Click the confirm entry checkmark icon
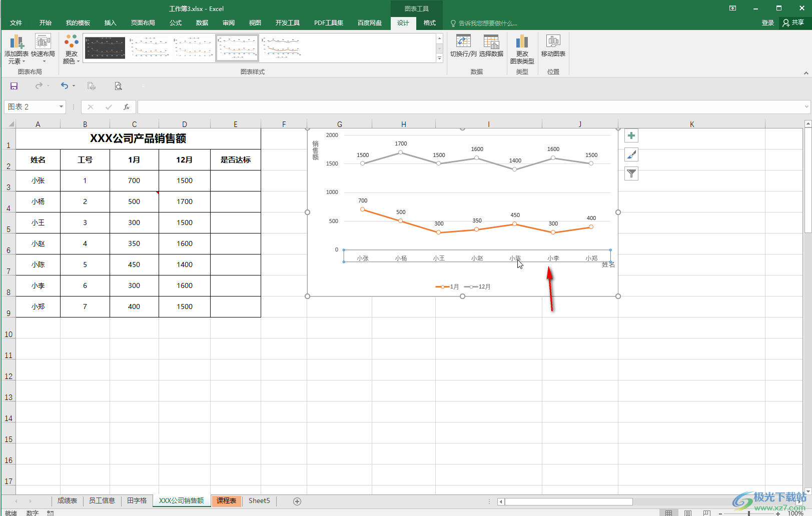Screen dimensions: 812x516 [109, 106]
